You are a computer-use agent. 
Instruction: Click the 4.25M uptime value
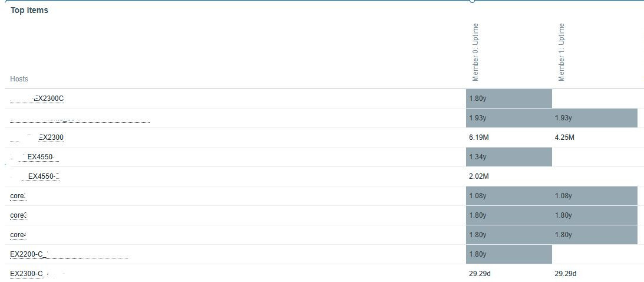point(564,137)
